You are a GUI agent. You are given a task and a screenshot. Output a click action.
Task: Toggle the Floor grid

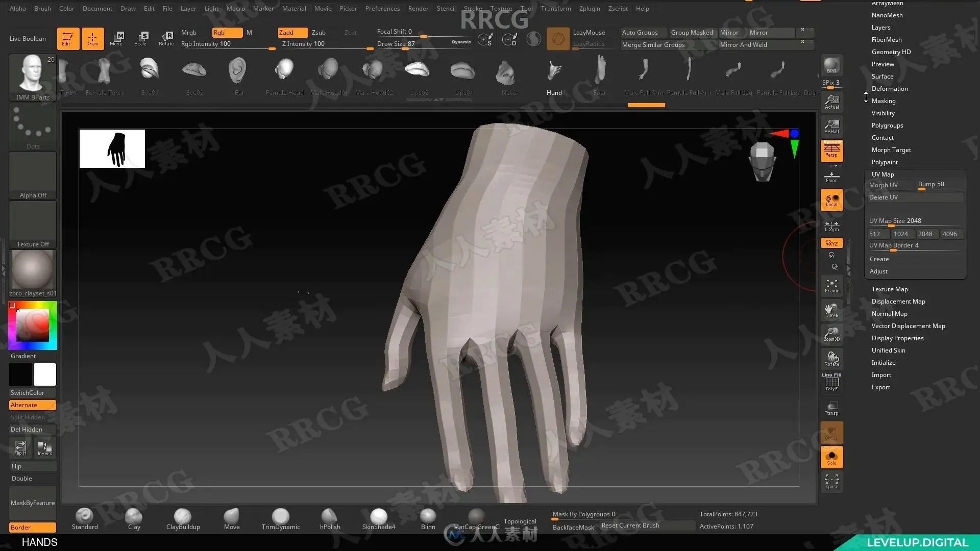coord(831,177)
